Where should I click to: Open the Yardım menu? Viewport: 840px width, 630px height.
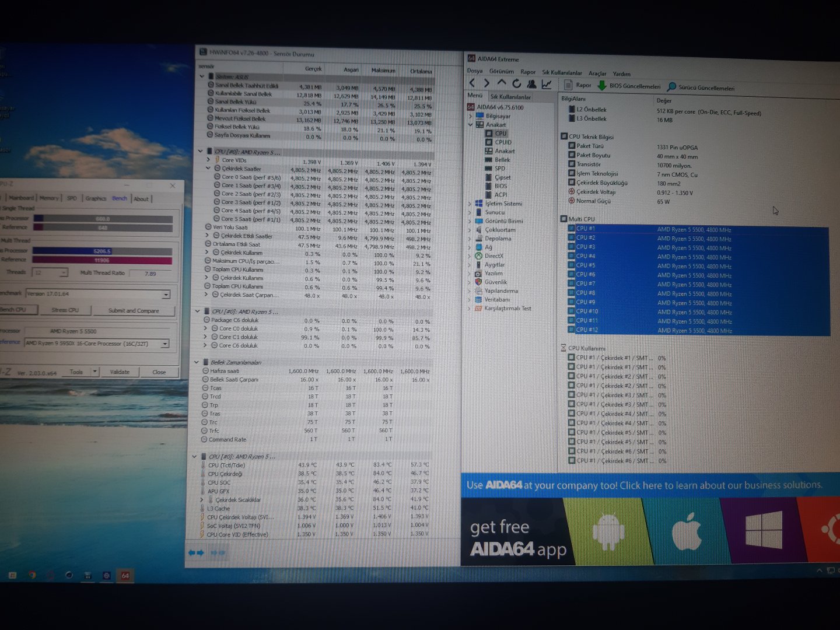(x=622, y=74)
